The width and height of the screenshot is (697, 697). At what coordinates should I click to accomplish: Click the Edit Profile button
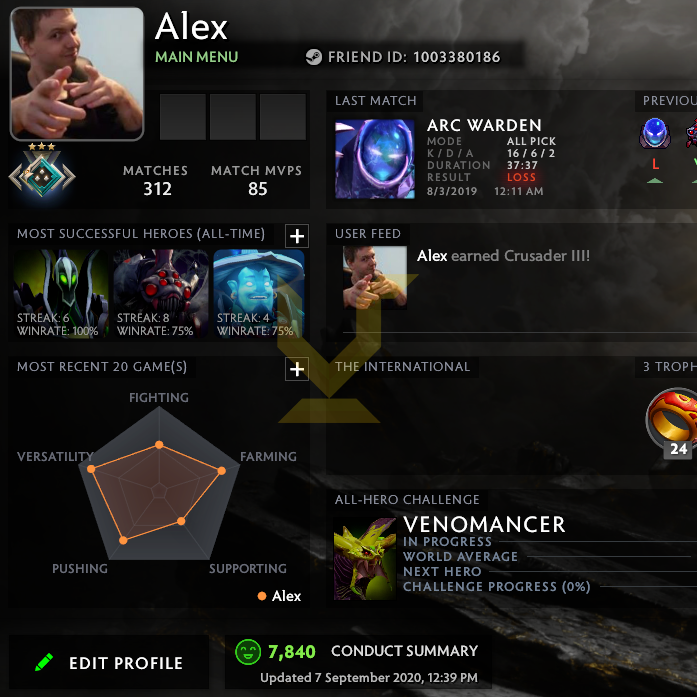pos(109,662)
